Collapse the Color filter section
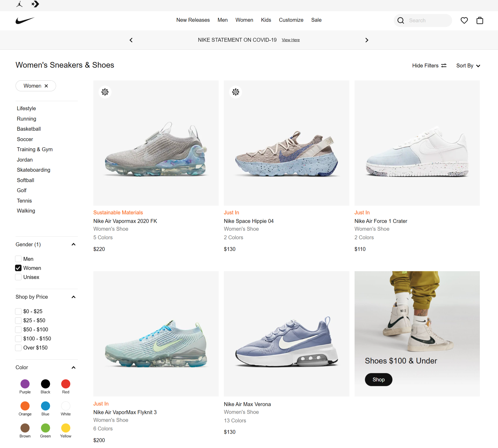The width and height of the screenshot is (498, 448). point(73,368)
